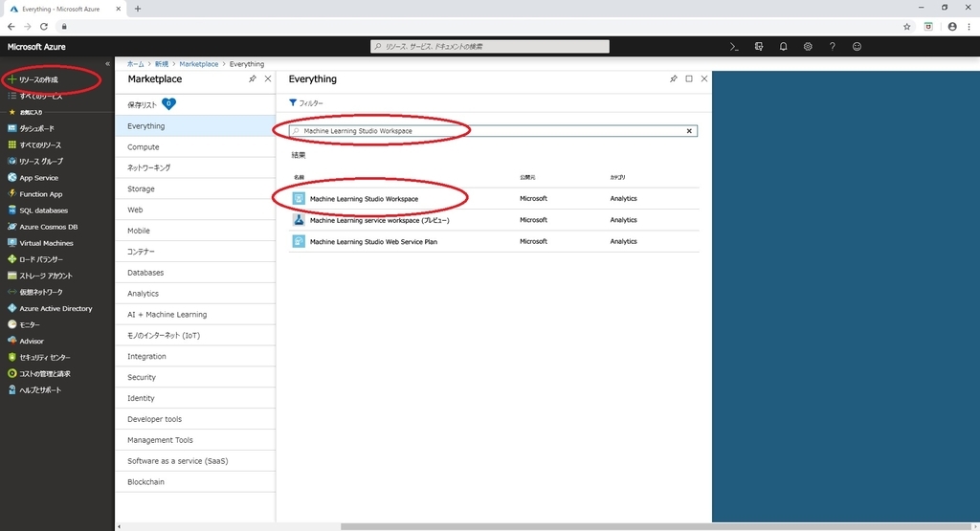Open the Machine Learning Studio Workspace result
The height and width of the screenshot is (531, 980).
[x=494, y=199]
